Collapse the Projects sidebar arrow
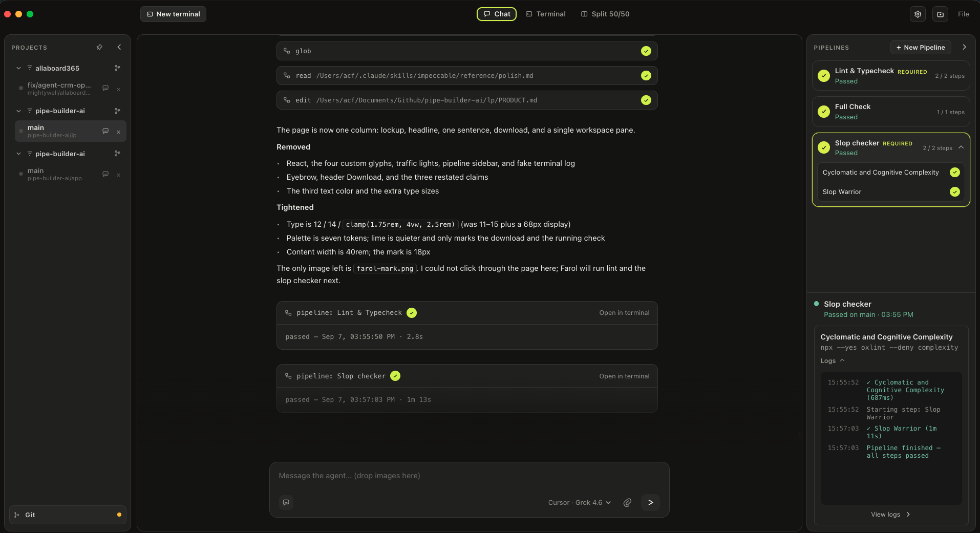The width and height of the screenshot is (980, 533). [x=119, y=47]
